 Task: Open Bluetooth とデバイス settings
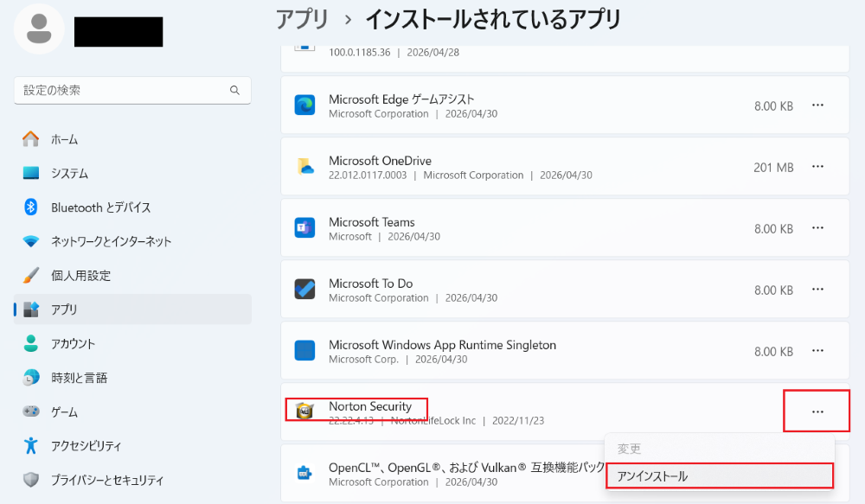[x=132, y=207]
